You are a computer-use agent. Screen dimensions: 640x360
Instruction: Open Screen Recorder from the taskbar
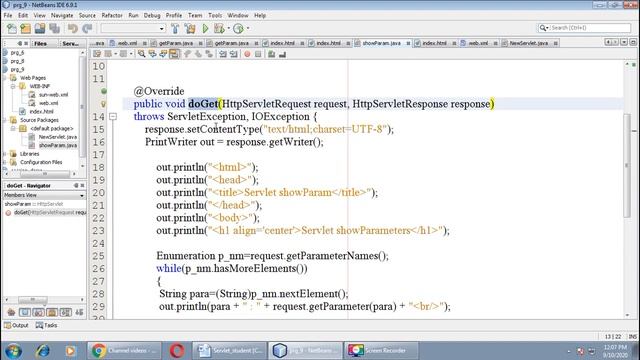pyautogui.click(x=380, y=351)
